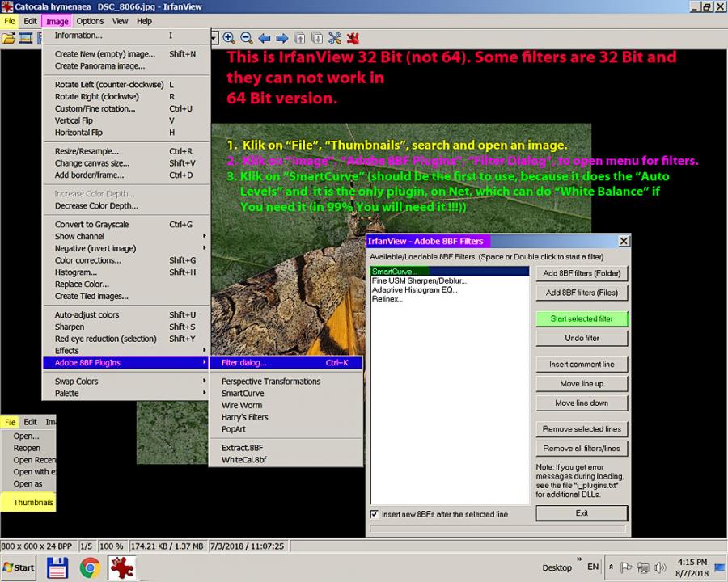The height and width of the screenshot is (582, 728).
Task: Choose Convert to Grayscale entry
Action: tap(126, 225)
